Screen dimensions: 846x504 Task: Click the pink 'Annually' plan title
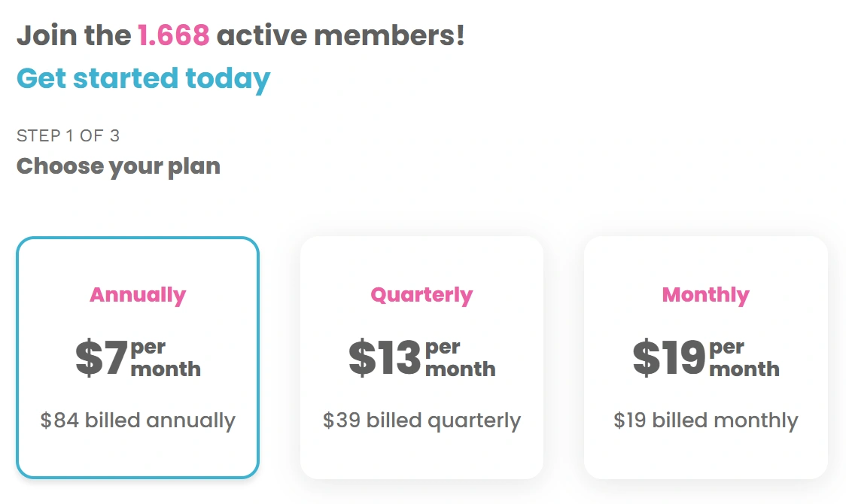pyautogui.click(x=138, y=295)
